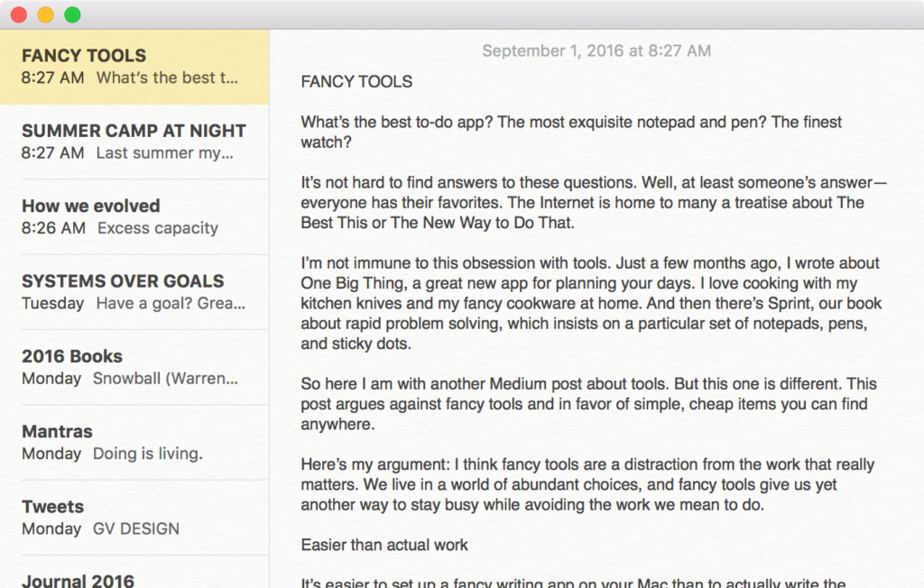Click the September 1, 2016 timestamp
This screenshot has width=924, height=588.
click(x=596, y=51)
